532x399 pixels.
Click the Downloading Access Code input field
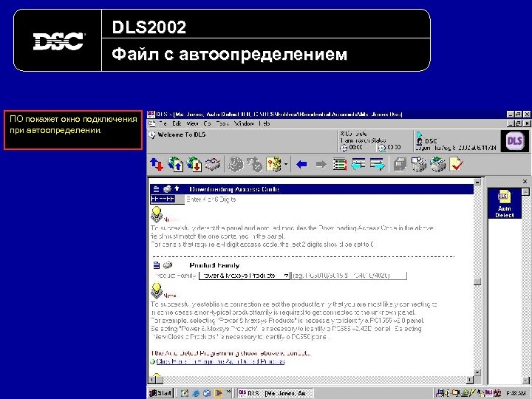167,199
